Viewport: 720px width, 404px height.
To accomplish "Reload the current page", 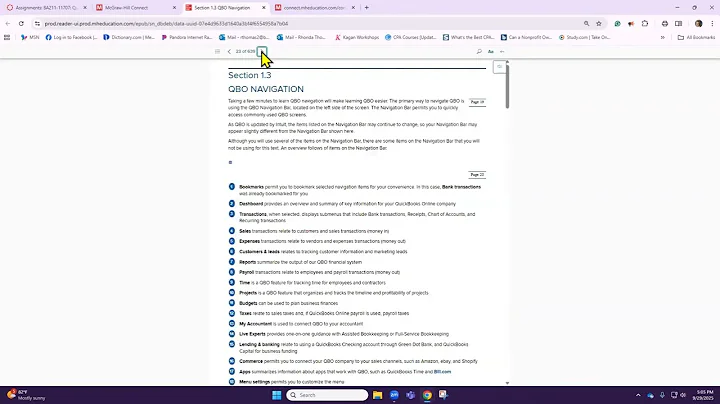I will (x=21, y=23).
